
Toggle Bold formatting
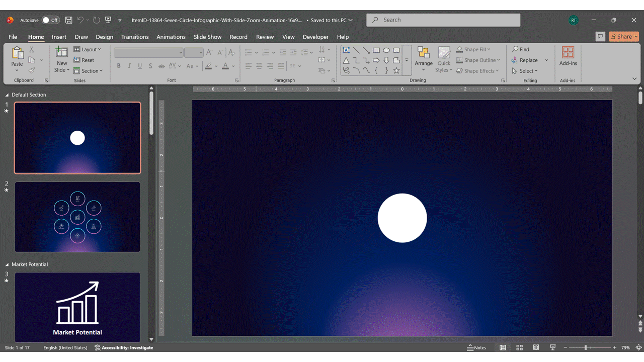click(119, 66)
